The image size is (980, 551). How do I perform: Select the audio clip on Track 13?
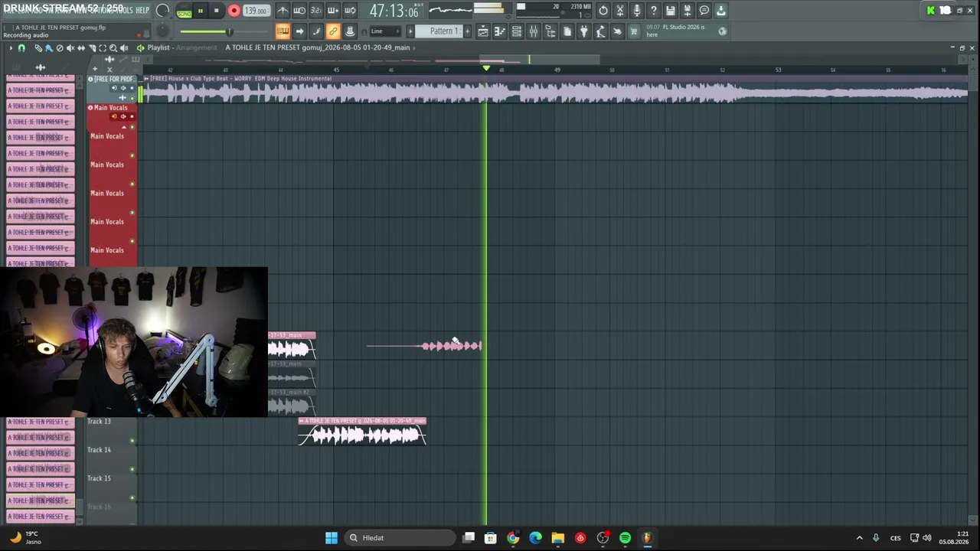point(362,432)
